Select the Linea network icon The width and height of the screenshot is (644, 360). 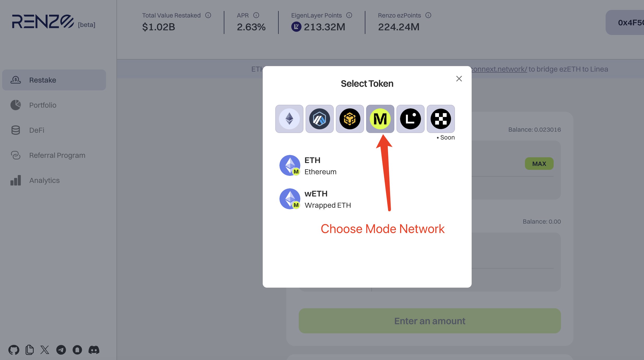410,119
